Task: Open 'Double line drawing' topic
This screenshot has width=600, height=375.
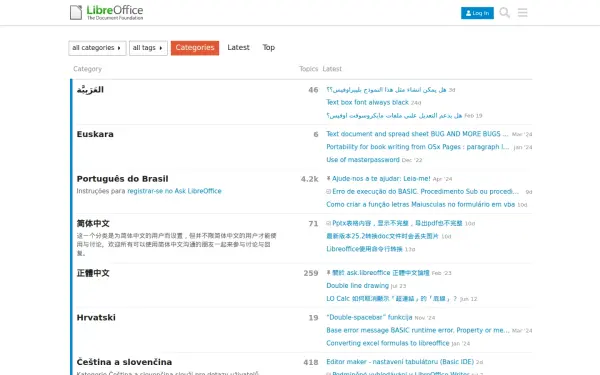Action: pos(357,285)
